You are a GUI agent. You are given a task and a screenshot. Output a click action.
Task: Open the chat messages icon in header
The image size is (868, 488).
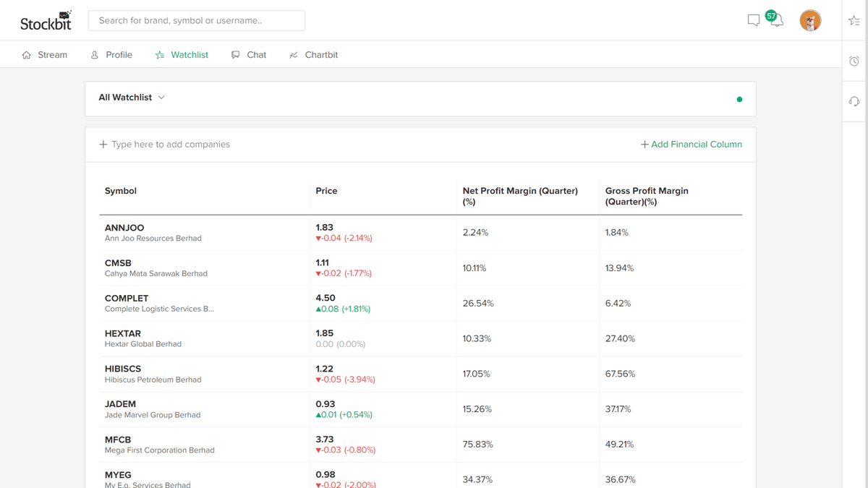(x=753, y=20)
